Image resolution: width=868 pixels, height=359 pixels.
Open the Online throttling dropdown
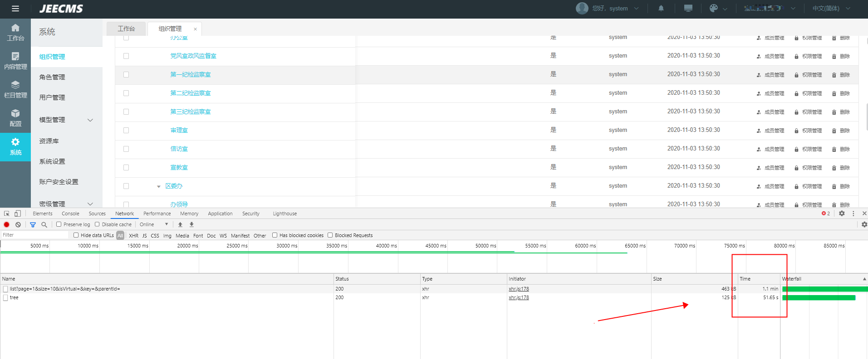click(x=154, y=224)
